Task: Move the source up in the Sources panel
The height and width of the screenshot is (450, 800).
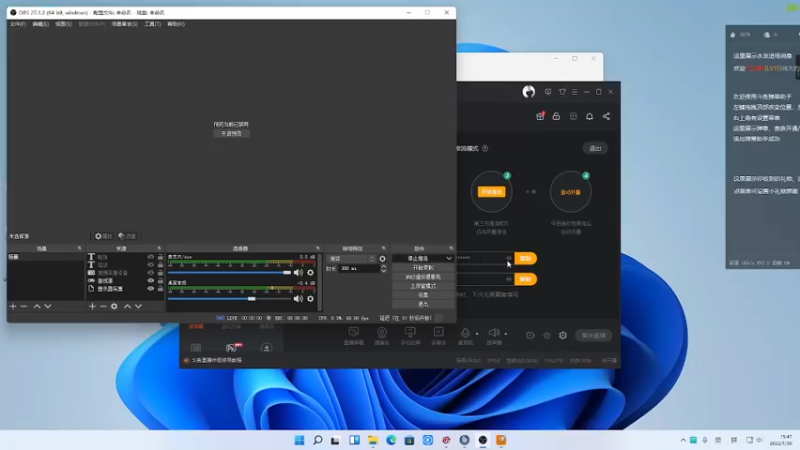Action: 128,306
